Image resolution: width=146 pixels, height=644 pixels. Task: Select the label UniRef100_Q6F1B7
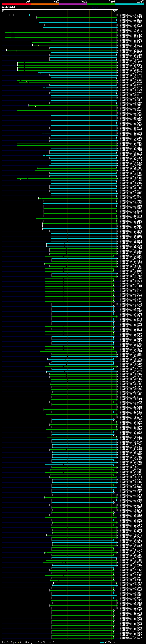click(x=131, y=557)
